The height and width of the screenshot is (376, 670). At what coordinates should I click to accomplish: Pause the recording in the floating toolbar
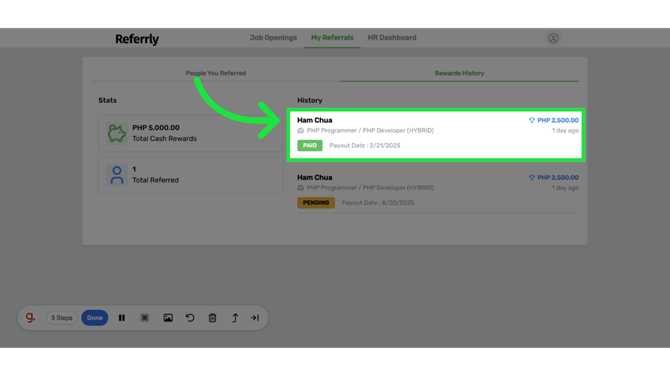(122, 318)
